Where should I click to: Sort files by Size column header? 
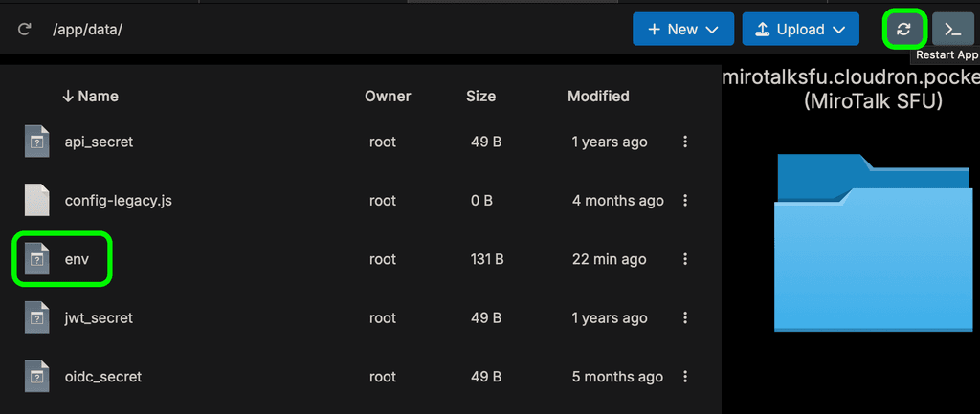coord(480,96)
